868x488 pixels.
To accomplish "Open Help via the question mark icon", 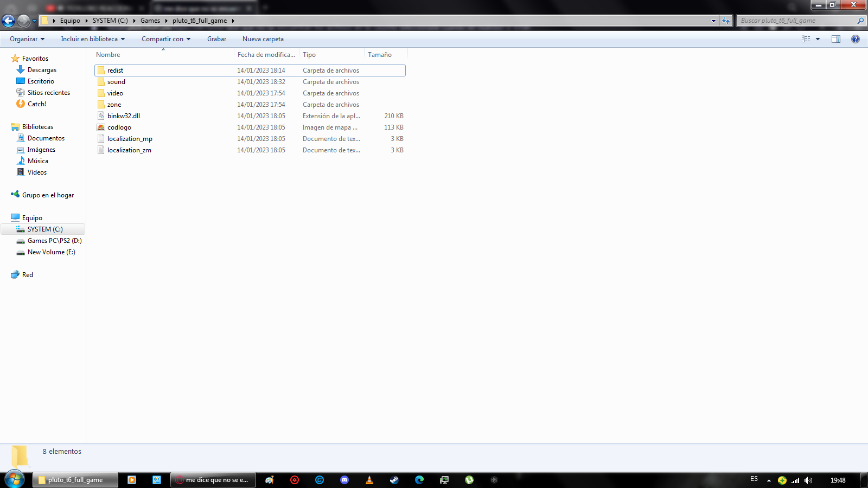I will click(856, 39).
